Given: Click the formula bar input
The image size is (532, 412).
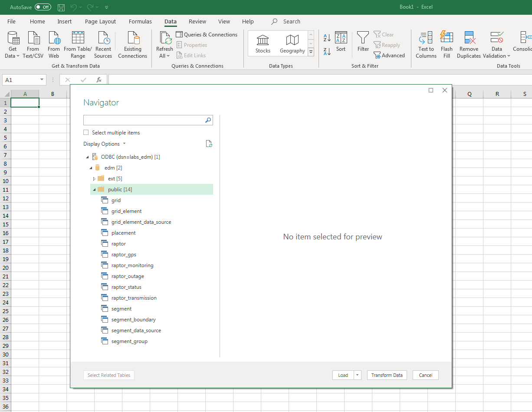Looking at the screenshot, I should [x=320, y=80].
